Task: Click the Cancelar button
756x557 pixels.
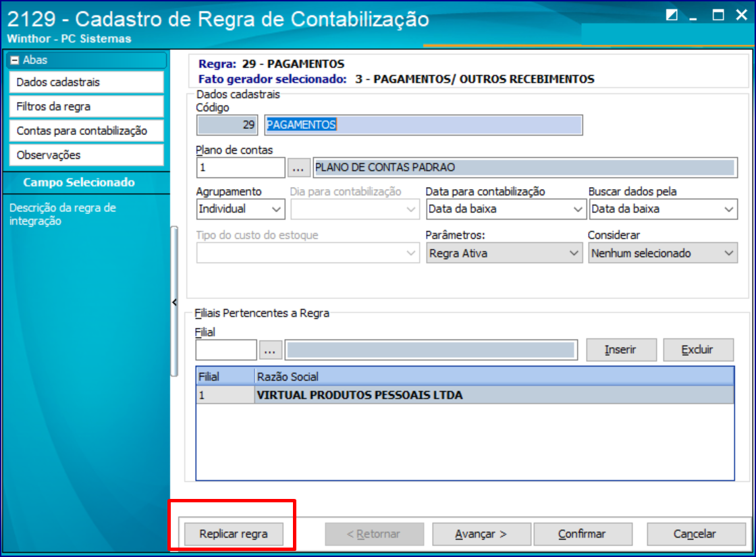Action: click(695, 534)
